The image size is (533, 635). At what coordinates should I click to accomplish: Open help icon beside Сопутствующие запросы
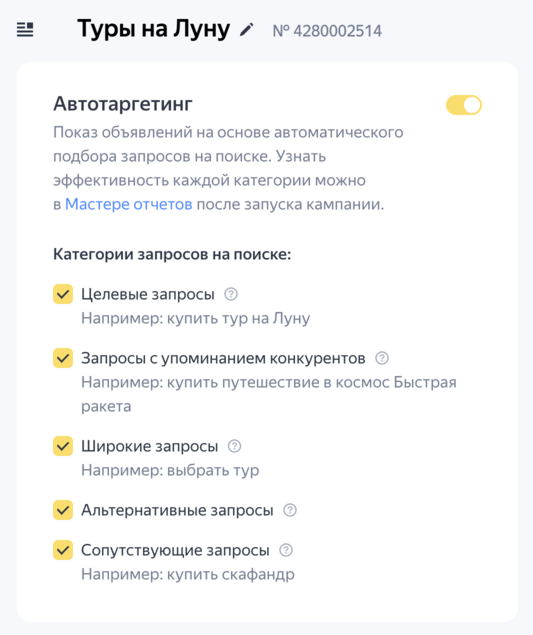(x=286, y=550)
